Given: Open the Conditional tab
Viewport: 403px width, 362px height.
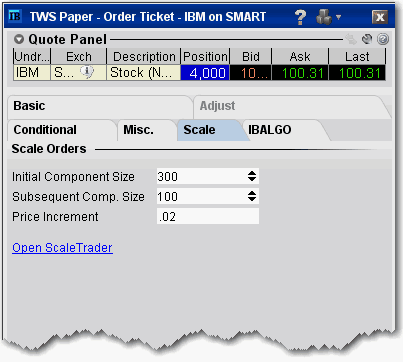Looking at the screenshot, I should coord(62,130).
